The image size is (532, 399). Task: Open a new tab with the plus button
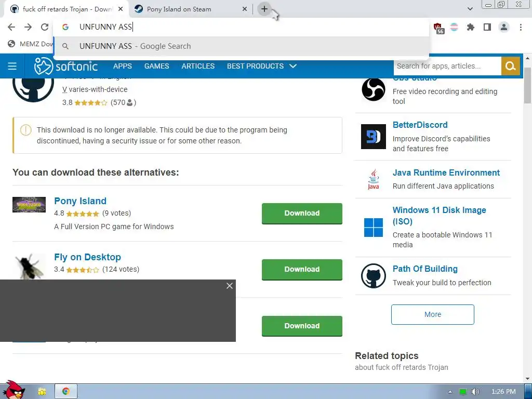pyautogui.click(x=264, y=9)
